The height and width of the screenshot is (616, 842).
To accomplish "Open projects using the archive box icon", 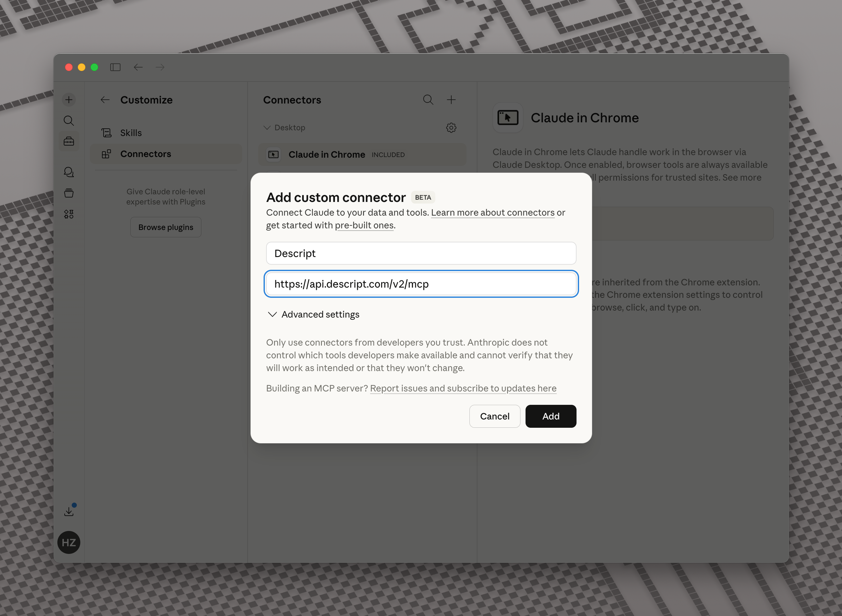I will [x=69, y=193].
